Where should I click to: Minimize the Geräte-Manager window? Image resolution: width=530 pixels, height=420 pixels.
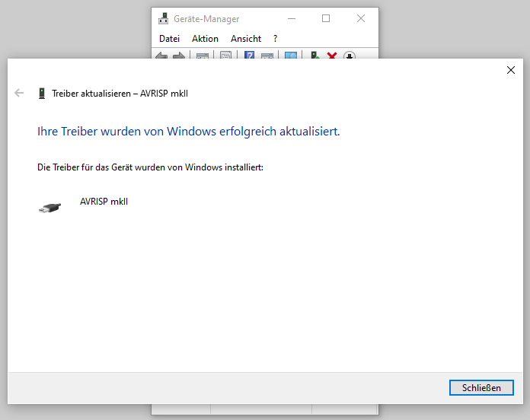pyautogui.click(x=292, y=18)
